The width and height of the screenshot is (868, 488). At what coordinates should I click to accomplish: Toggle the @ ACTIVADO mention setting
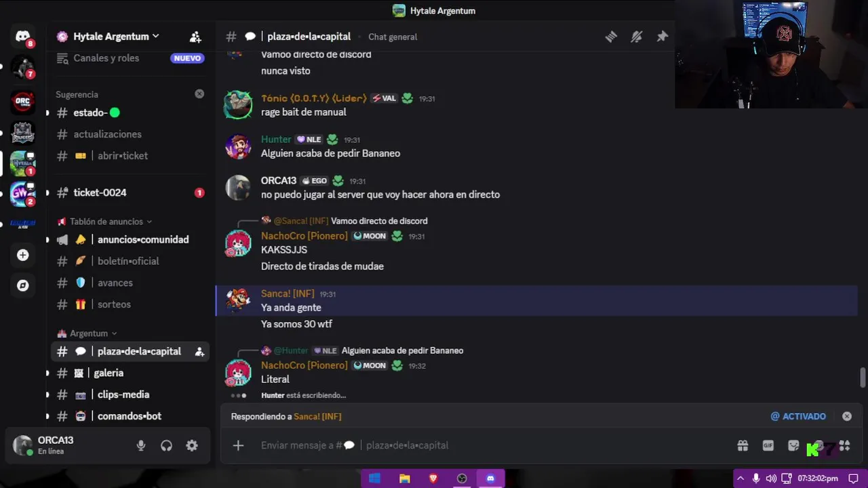point(798,416)
